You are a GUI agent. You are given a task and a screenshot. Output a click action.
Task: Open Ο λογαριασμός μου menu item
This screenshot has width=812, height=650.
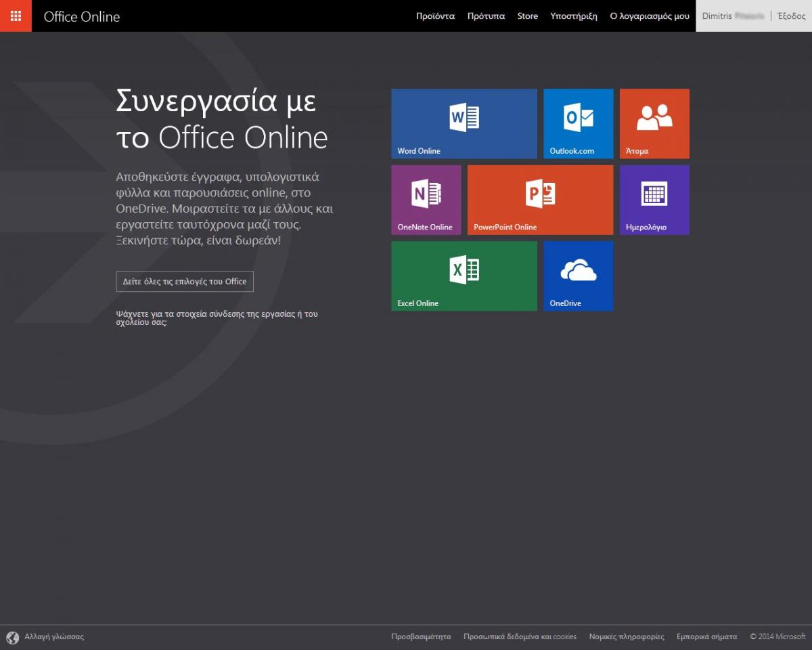(x=650, y=16)
